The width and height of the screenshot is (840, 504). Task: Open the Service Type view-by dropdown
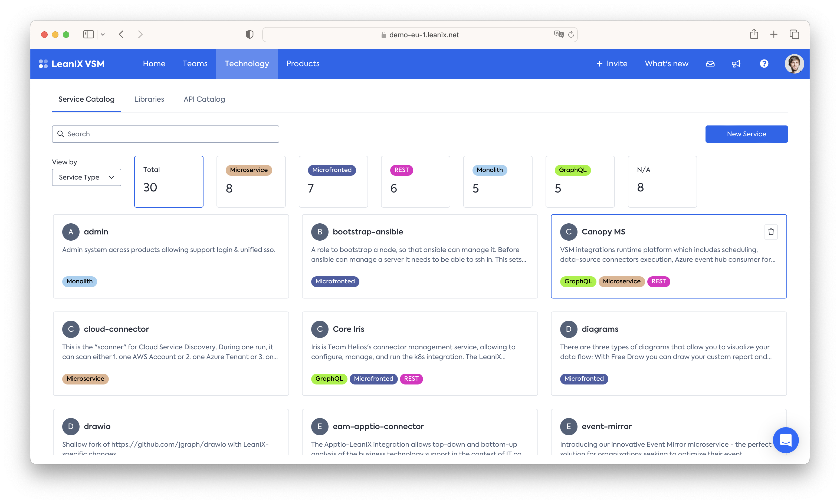click(x=86, y=177)
